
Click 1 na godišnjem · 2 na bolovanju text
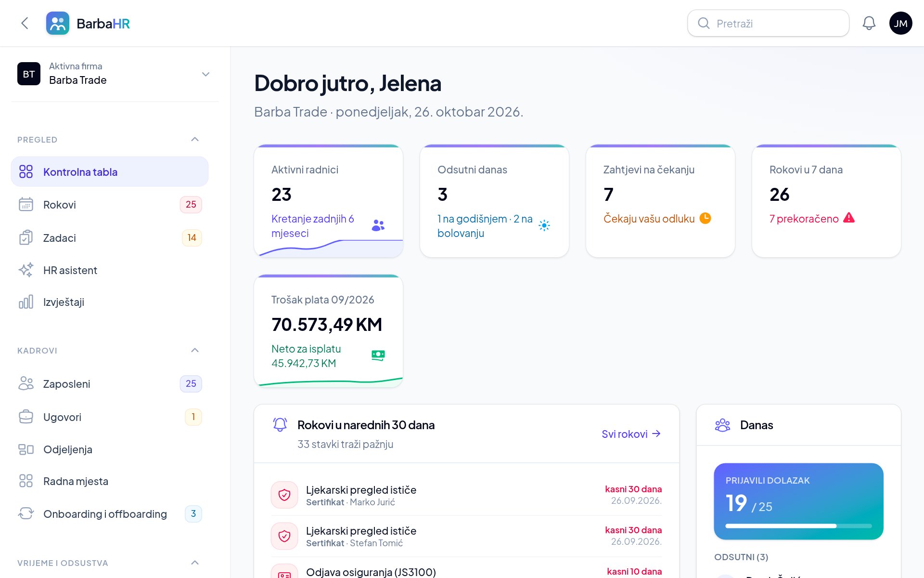(485, 226)
